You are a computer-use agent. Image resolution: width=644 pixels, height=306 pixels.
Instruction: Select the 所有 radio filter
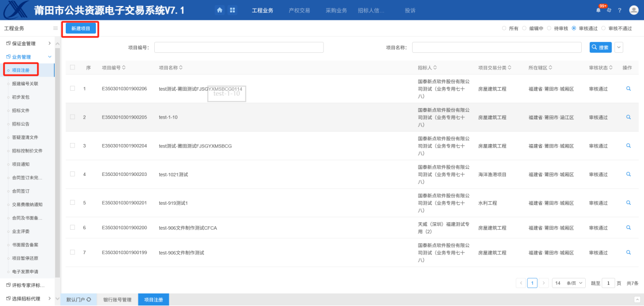(x=504, y=28)
